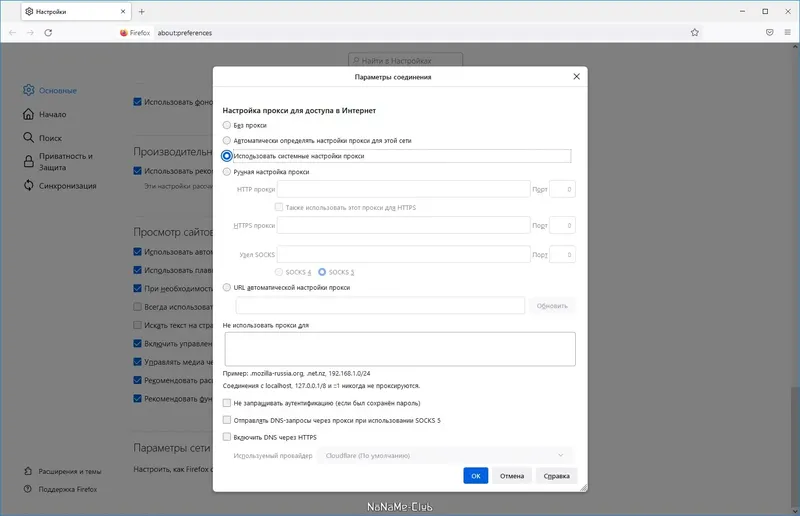Select URL автоматической настройки прокси option
The width and height of the screenshot is (800, 516).
pos(227,287)
